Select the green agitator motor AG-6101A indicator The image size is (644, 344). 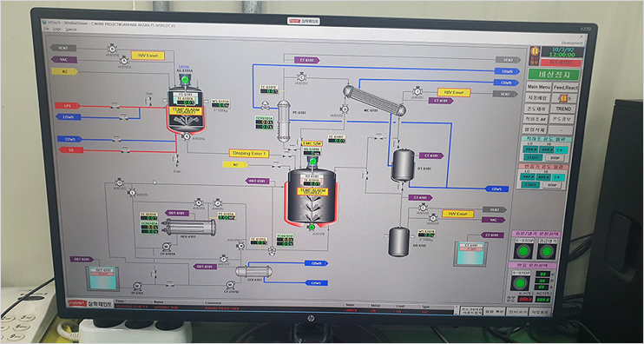click(x=185, y=79)
